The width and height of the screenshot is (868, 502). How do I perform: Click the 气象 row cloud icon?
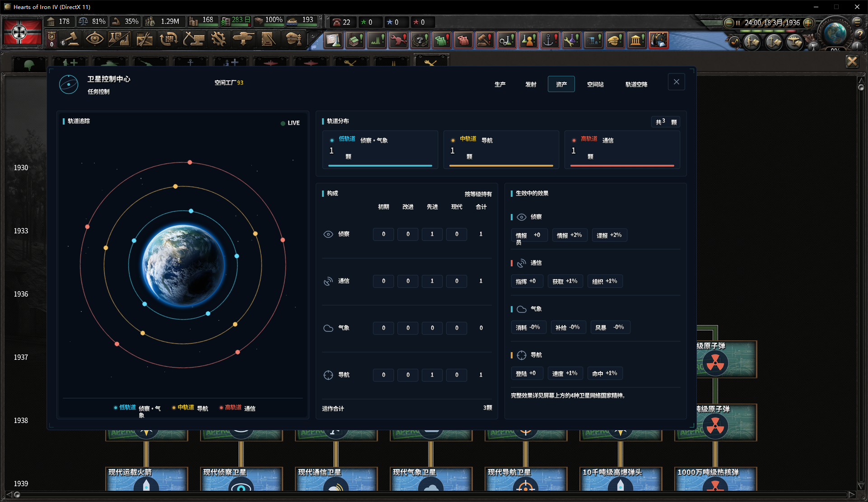pos(328,328)
